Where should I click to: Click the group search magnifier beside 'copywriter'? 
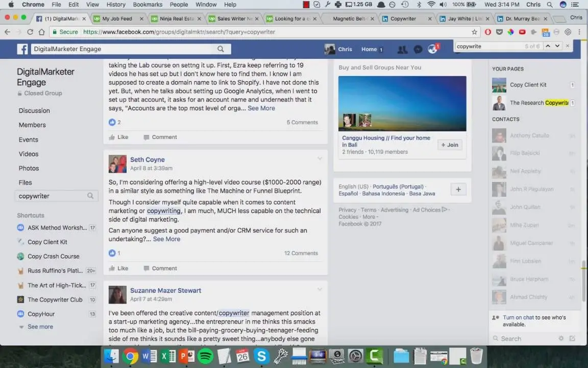coord(90,196)
